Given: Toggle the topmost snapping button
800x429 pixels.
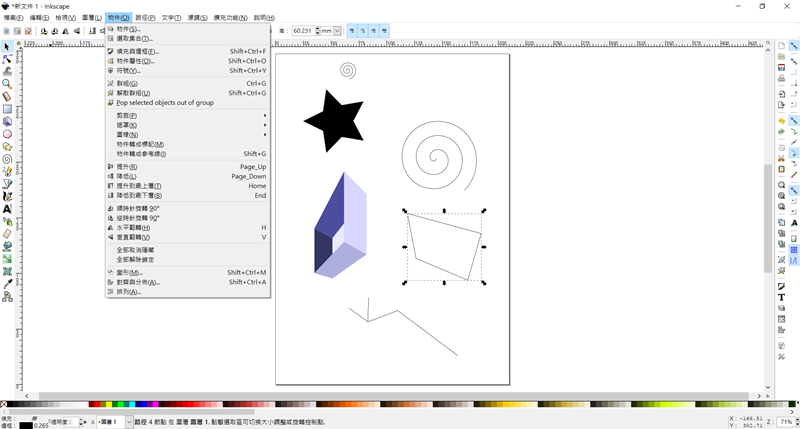Looking at the screenshot, I should click(x=794, y=46).
